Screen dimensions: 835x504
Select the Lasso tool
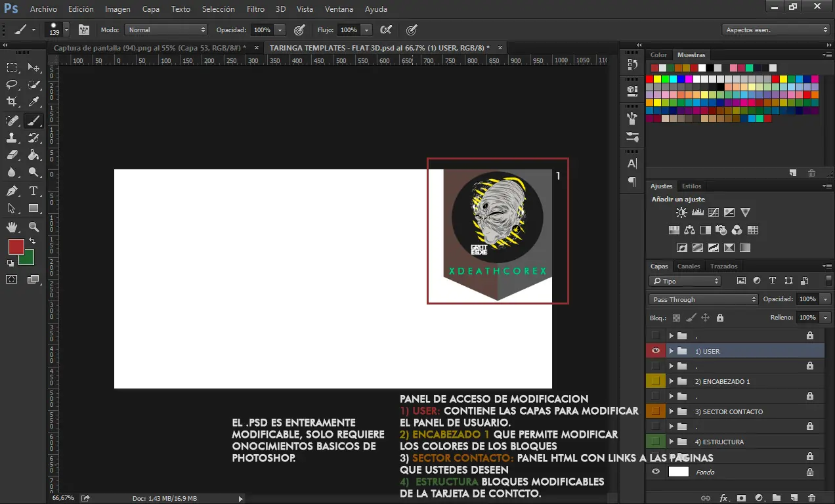pos(12,85)
